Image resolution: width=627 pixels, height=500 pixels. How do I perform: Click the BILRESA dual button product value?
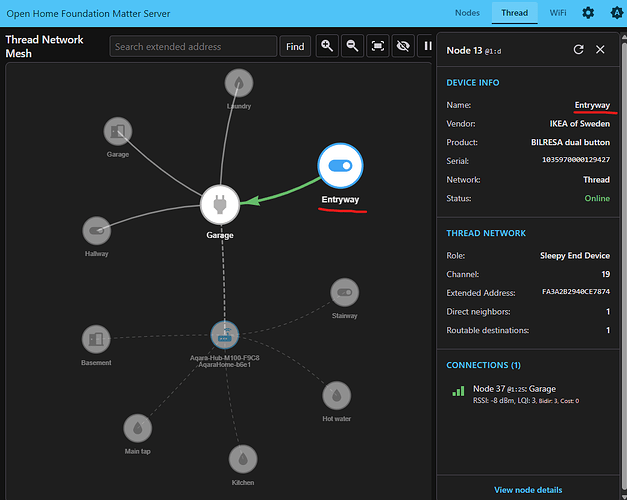pos(570,142)
